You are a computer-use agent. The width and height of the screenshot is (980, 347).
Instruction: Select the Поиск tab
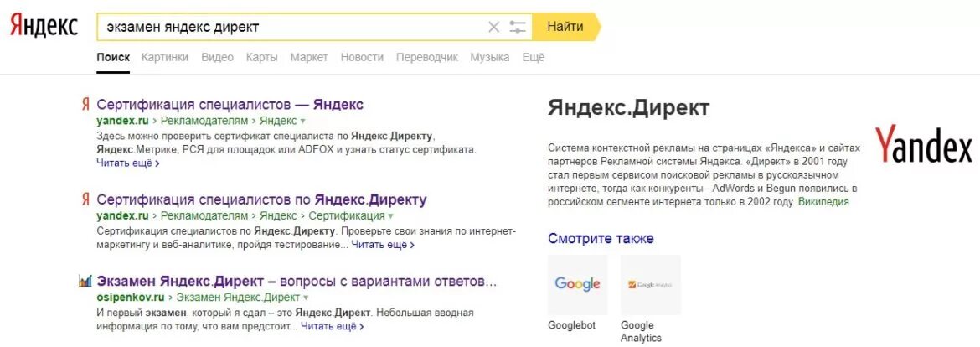point(113,58)
